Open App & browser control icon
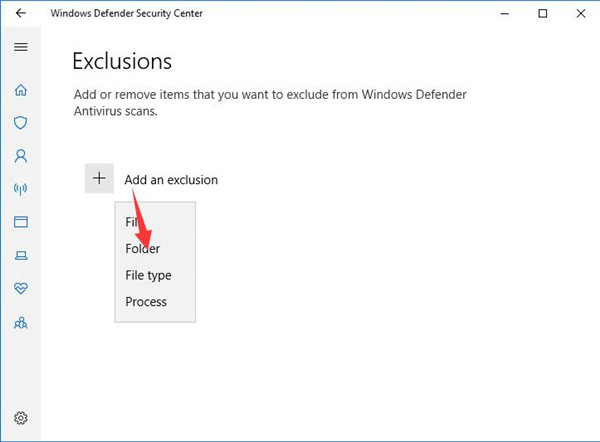This screenshot has width=600, height=442. coord(21,222)
